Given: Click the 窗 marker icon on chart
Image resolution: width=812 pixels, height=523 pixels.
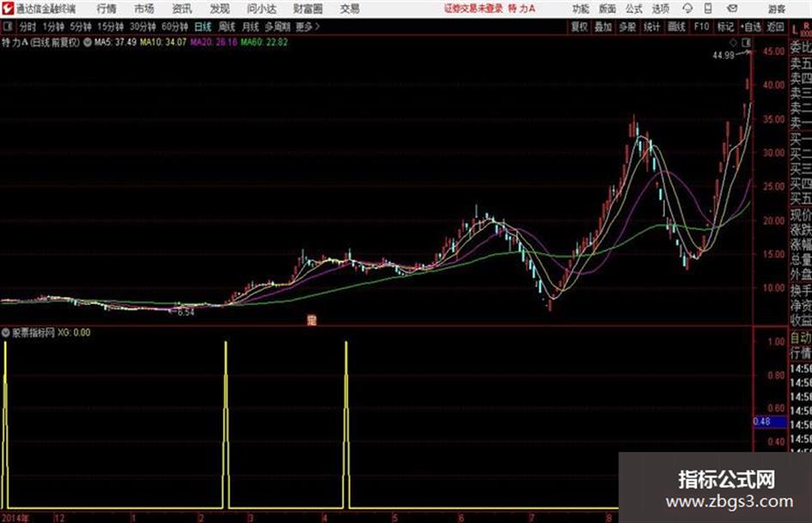Looking at the screenshot, I should click(x=311, y=320).
